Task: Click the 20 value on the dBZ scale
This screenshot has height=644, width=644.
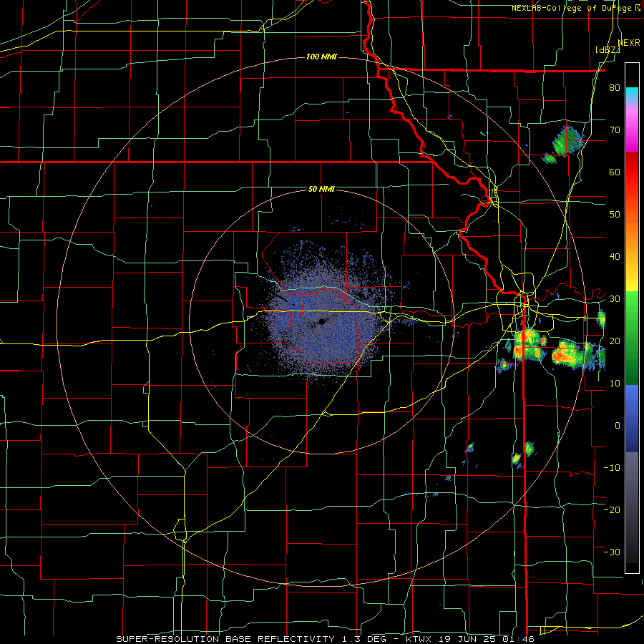Action: [615, 341]
